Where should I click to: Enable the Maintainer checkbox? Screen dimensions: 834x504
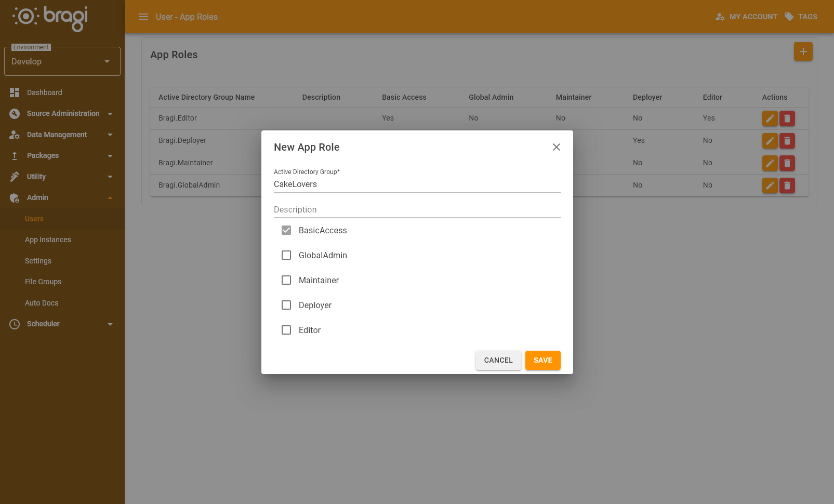pos(286,280)
